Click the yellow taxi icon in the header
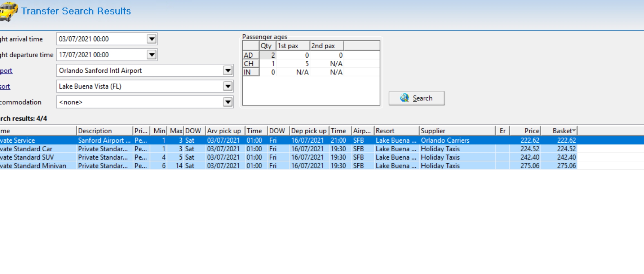The image size is (644, 274). [8, 12]
